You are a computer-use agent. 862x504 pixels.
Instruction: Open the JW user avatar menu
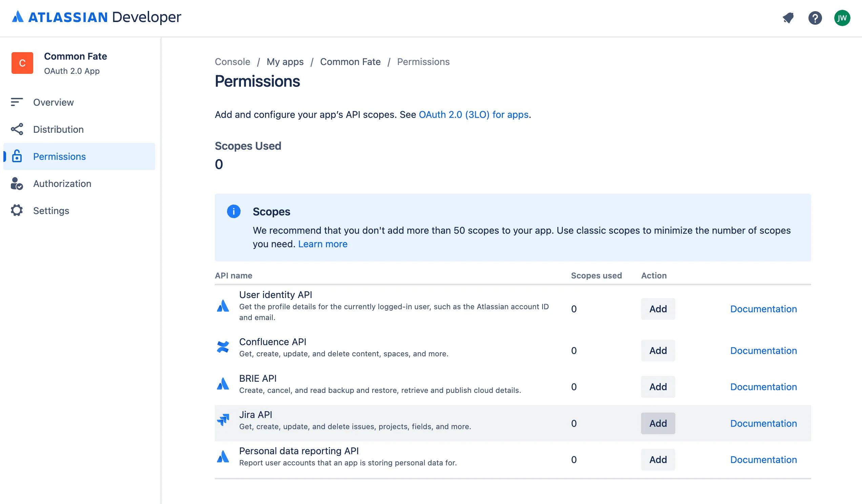(x=842, y=18)
